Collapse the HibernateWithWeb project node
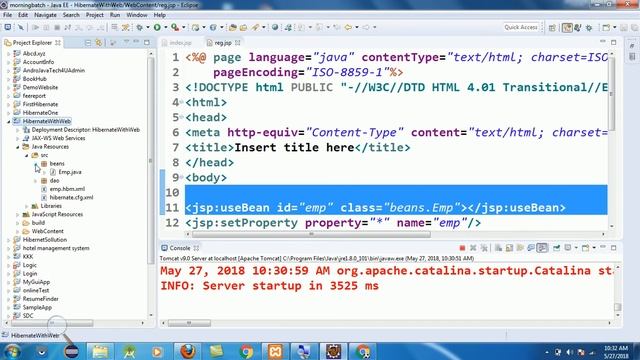Image resolution: width=640 pixels, height=360 pixels. 9,121
